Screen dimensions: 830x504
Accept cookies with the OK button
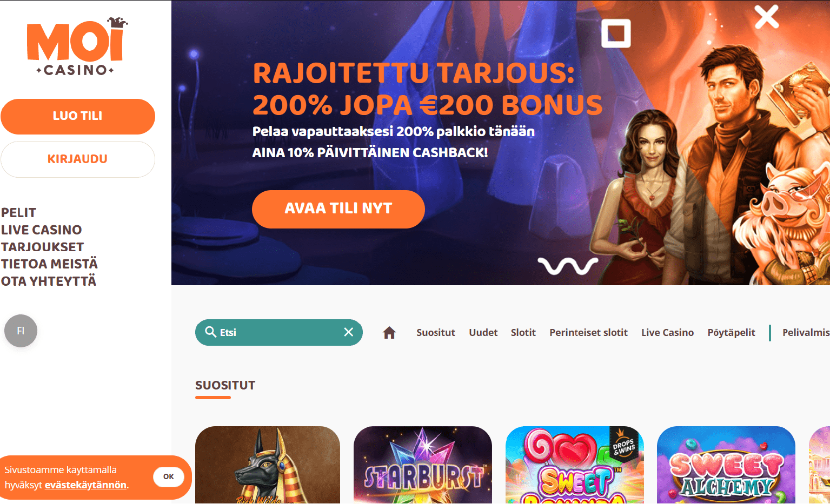tap(169, 476)
